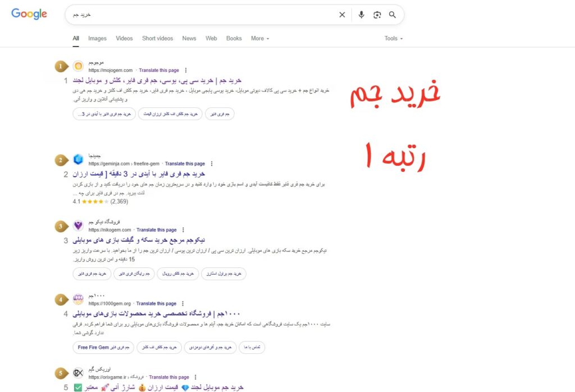575x392 pixels.
Task: Open the three-dot menu beside nikogem.com result
Action: pos(183,230)
